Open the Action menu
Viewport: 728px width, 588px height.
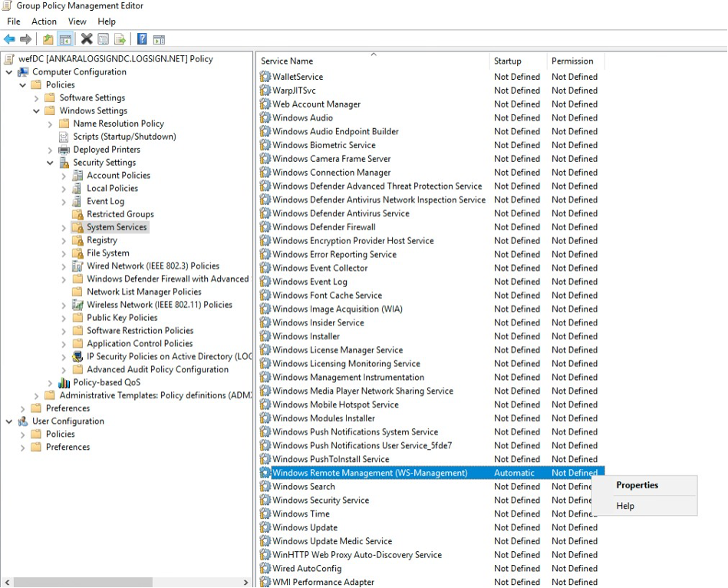44,21
